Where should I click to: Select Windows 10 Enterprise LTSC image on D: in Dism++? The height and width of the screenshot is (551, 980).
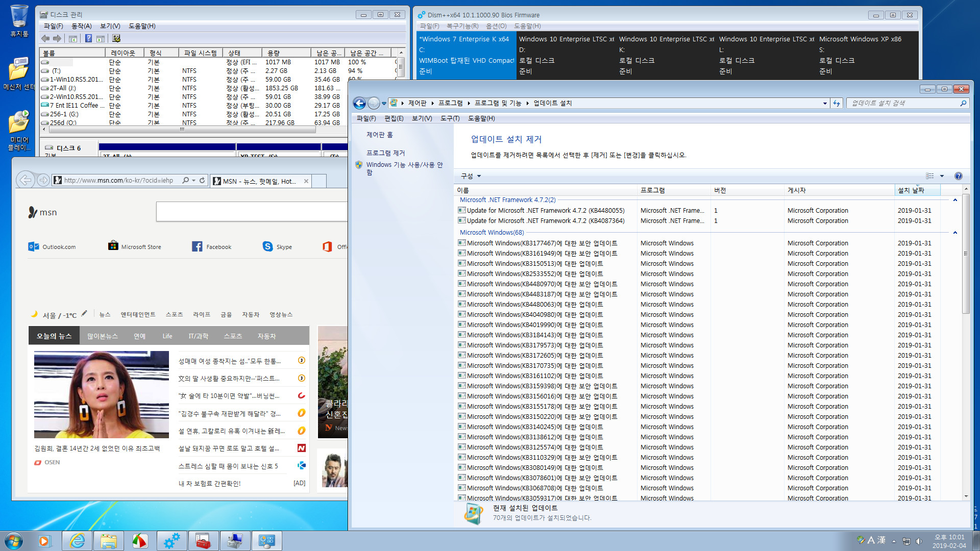[567, 55]
